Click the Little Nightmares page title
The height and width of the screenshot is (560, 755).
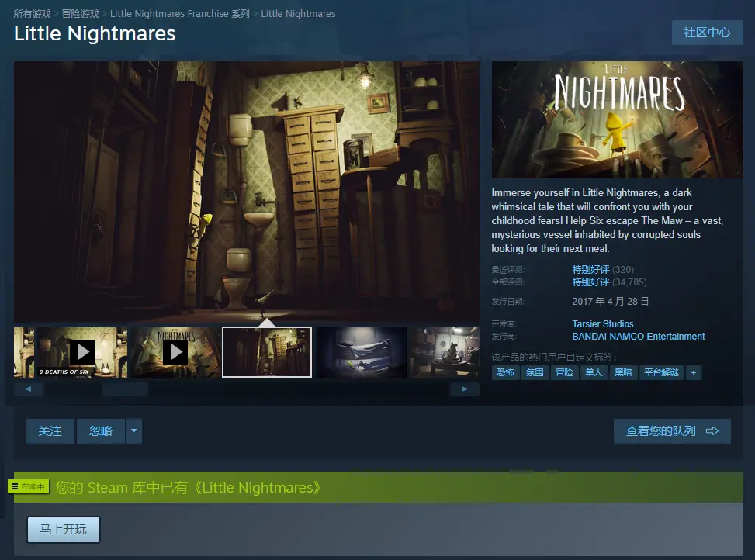tap(95, 33)
